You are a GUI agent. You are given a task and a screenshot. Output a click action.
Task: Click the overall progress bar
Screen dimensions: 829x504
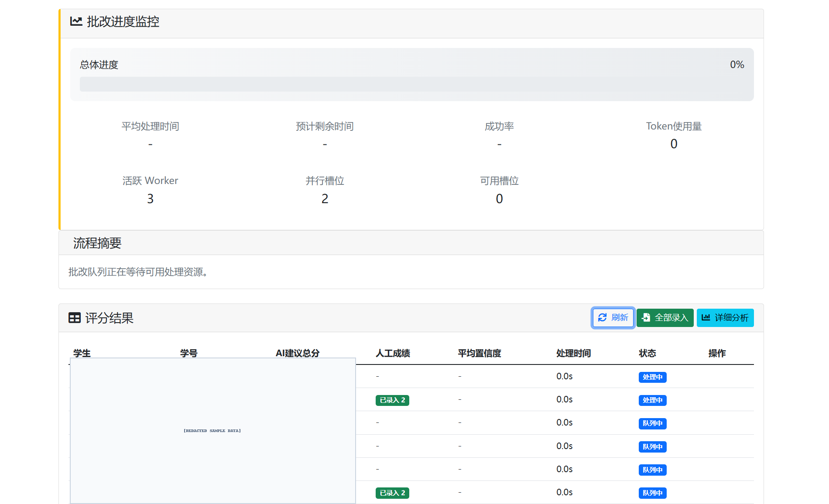(x=412, y=84)
